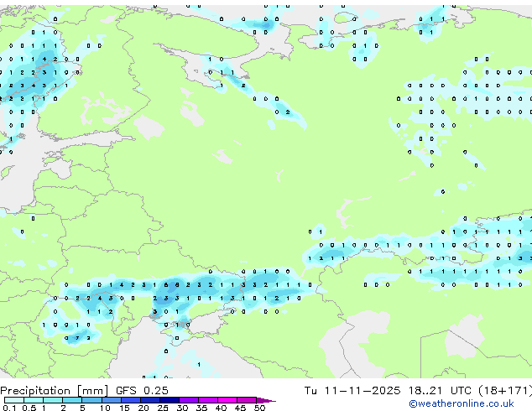Click the 1–2 mm legend color swatch

(x=53, y=400)
